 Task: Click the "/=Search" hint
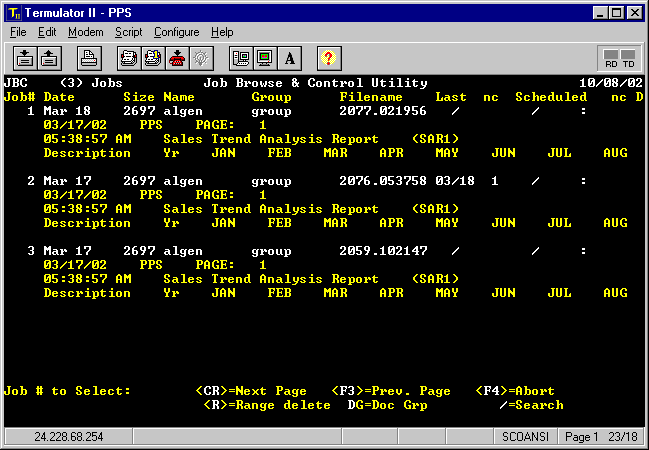point(531,405)
